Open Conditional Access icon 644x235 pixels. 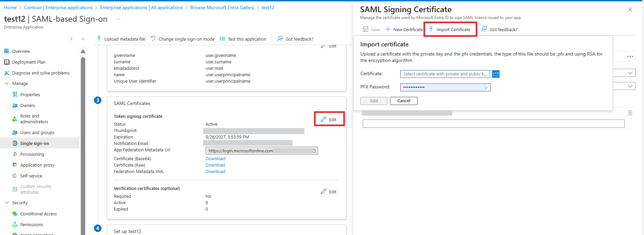click(x=15, y=214)
